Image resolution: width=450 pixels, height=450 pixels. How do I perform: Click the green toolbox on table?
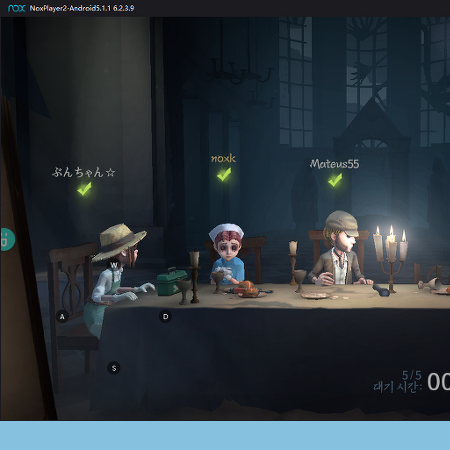click(x=171, y=282)
